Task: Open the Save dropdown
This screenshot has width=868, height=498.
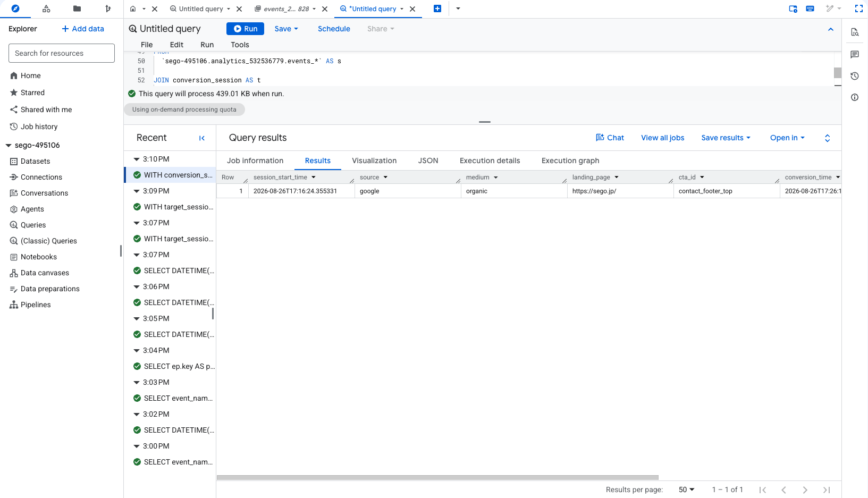Action: (286, 29)
